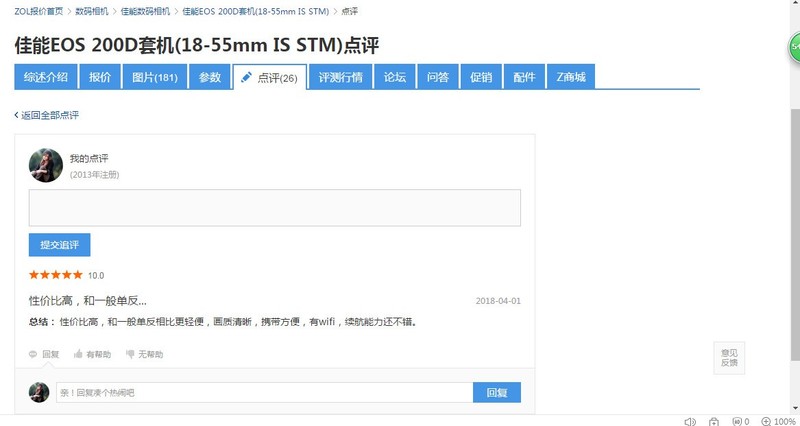Open the 配件 tab
Viewport: 800px width, 426px height.
524,77
